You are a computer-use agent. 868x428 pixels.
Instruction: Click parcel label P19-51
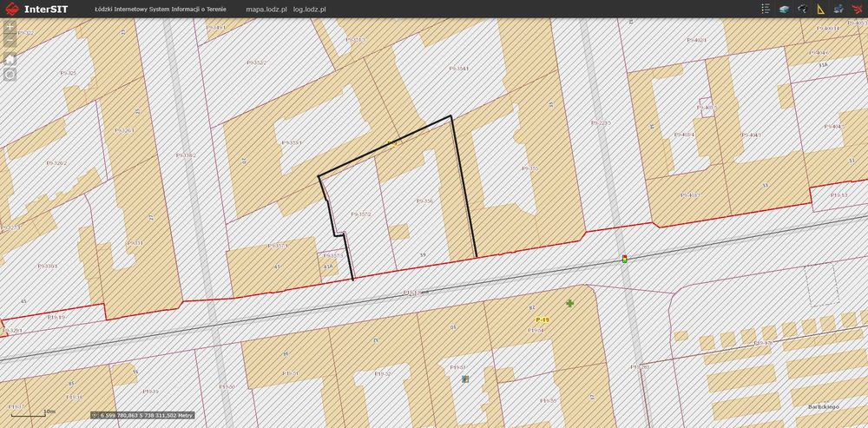290,373
